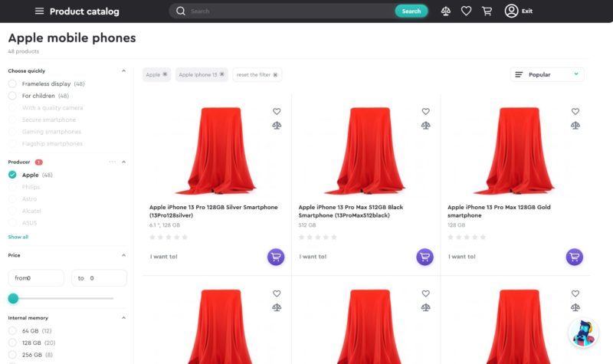Open the Popular sorting dropdown

click(x=547, y=74)
